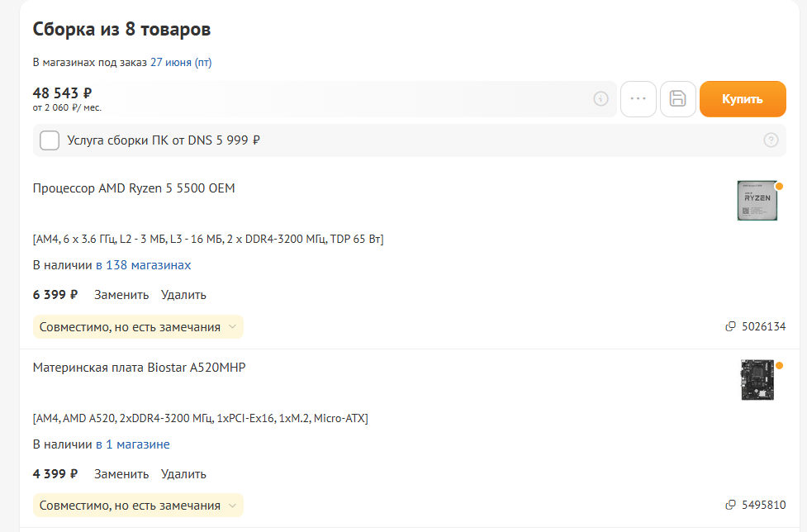Click Заменить for the Ryzen 5 5500
This screenshot has height=532, width=807.
121,295
